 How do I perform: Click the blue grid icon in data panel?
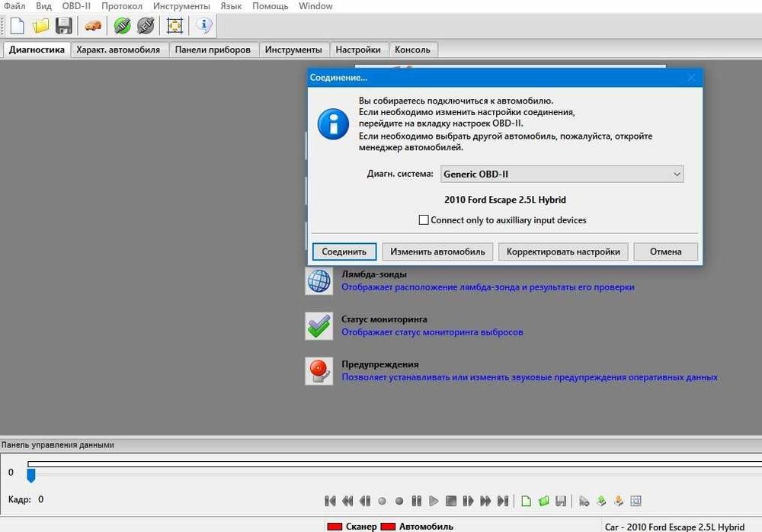636,501
